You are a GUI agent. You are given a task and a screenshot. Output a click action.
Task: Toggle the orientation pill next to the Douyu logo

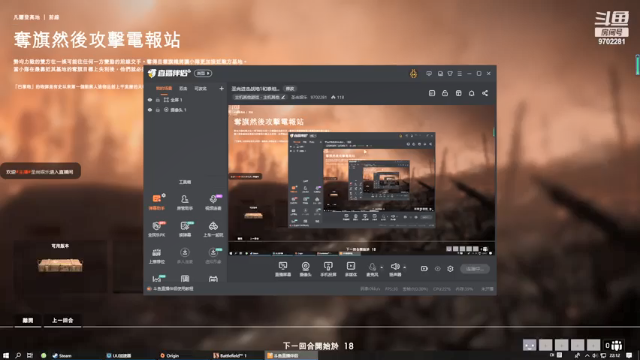click(203, 73)
